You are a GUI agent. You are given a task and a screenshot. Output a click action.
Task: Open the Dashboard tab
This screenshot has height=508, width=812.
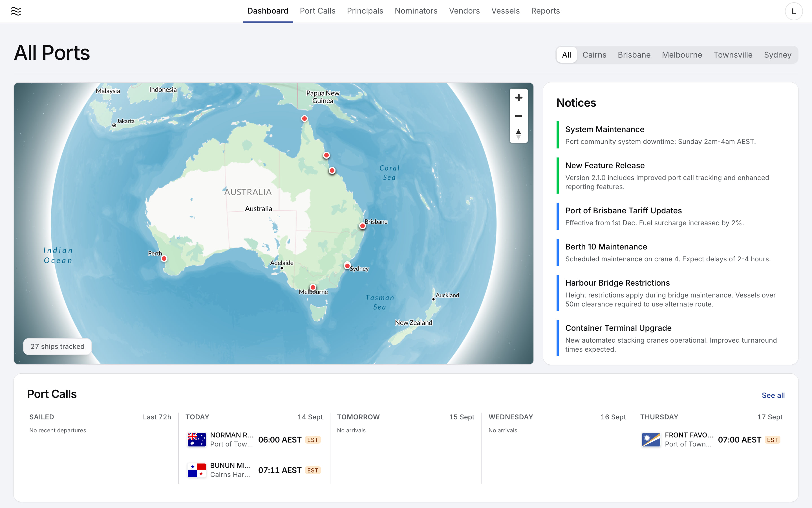click(268, 11)
